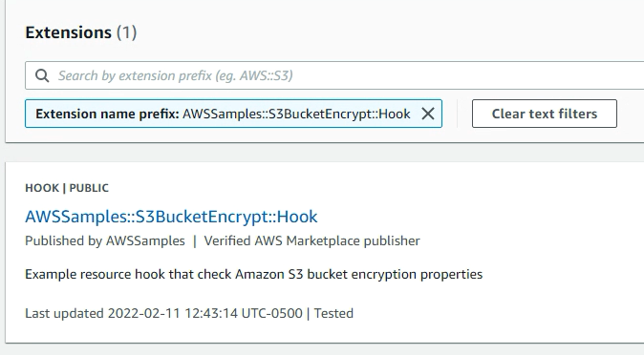Open the blue AWSSamples::S3BucketEncrypt::Hook extension link
The width and height of the screenshot is (644, 355).
[171, 217]
